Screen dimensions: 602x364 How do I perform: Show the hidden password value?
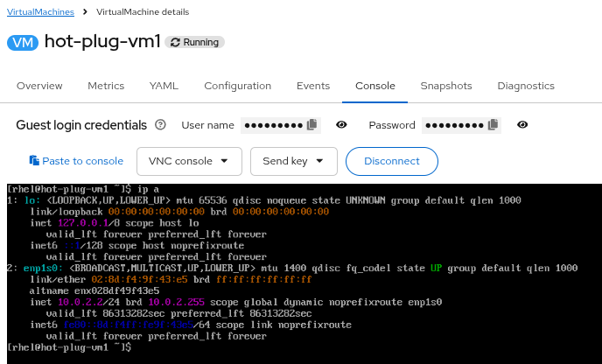click(522, 125)
